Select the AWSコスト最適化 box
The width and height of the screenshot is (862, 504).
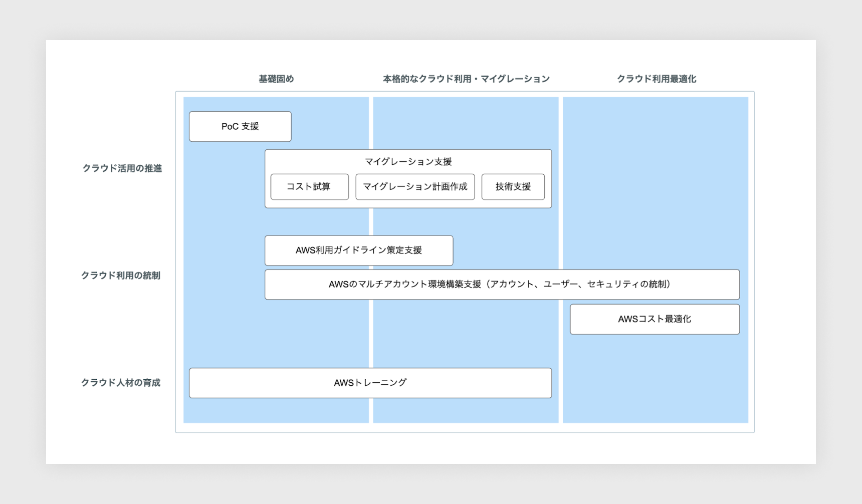(654, 319)
